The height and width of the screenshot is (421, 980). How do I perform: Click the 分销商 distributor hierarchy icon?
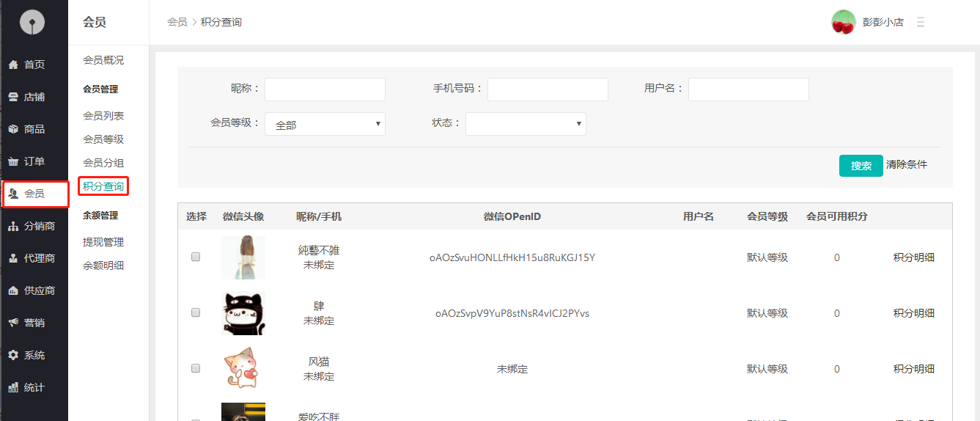point(13,226)
